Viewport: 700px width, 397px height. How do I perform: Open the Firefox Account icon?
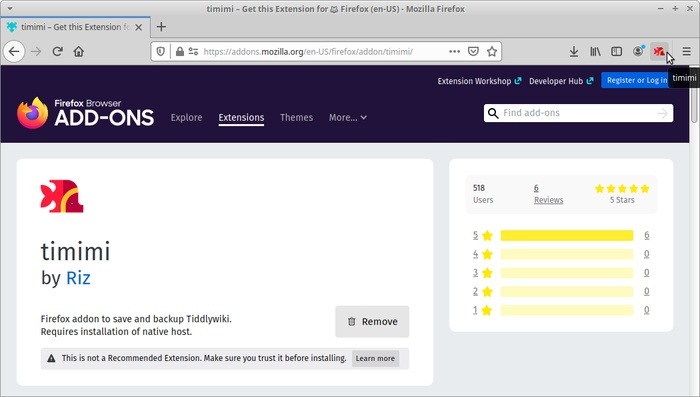tap(638, 51)
